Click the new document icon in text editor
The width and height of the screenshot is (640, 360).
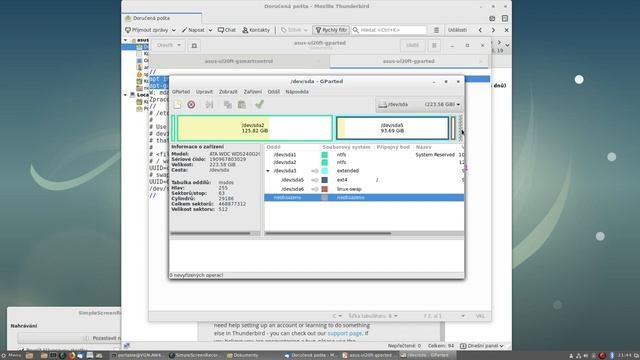pos(194,45)
